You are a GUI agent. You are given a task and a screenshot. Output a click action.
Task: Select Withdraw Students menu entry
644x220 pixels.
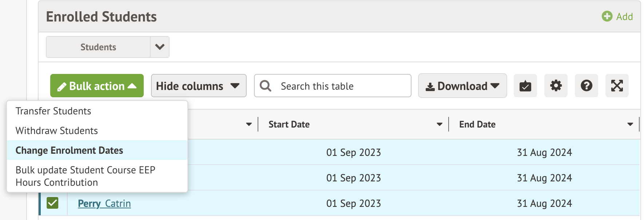click(57, 131)
